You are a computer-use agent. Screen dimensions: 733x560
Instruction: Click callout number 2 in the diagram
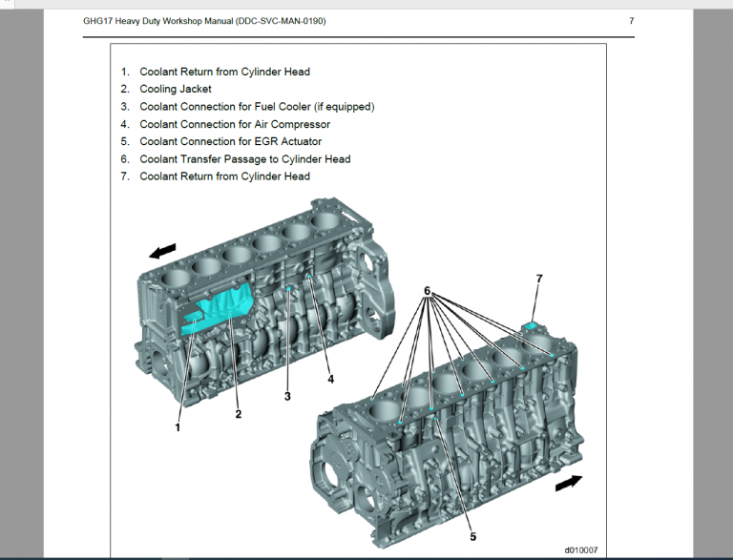pyautogui.click(x=239, y=414)
